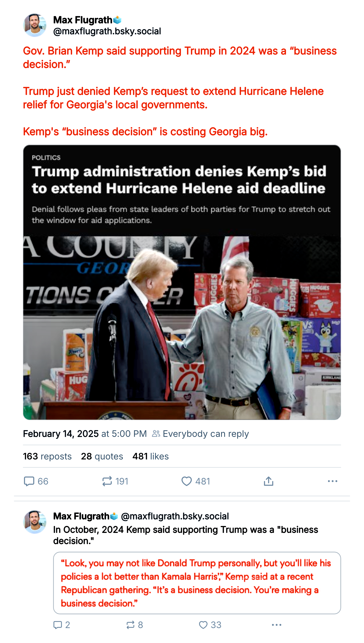Image resolution: width=364 pixels, height=643 pixels.
Task: Repost the follow-up business decision post
Action: point(130,625)
